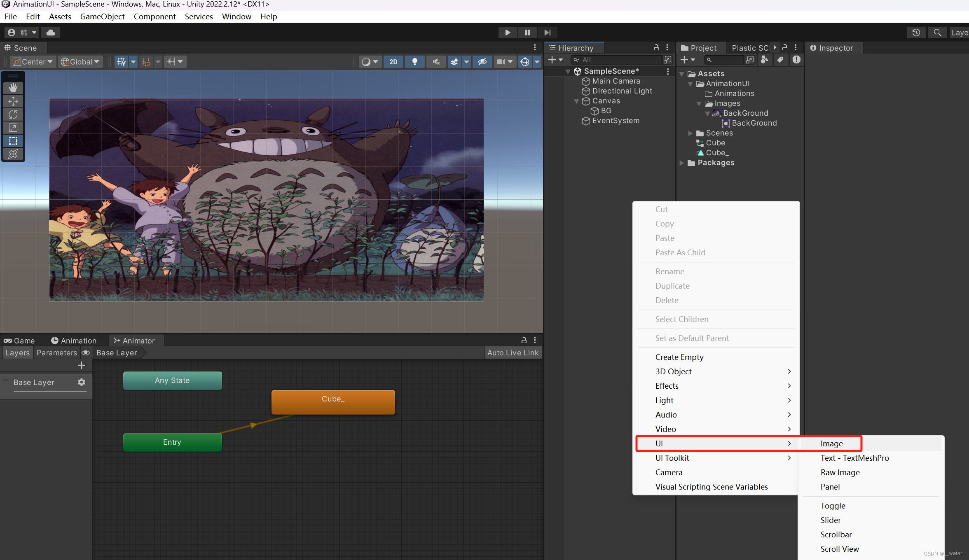Select the Move tool
Image resolution: width=969 pixels, height=560 pixels.
tap(13, 101)
